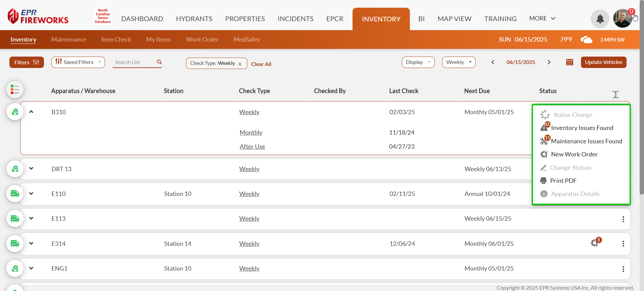
Task: Click the E314 work order gear icon
Action: pyautogui.click(x=595, y=243)
